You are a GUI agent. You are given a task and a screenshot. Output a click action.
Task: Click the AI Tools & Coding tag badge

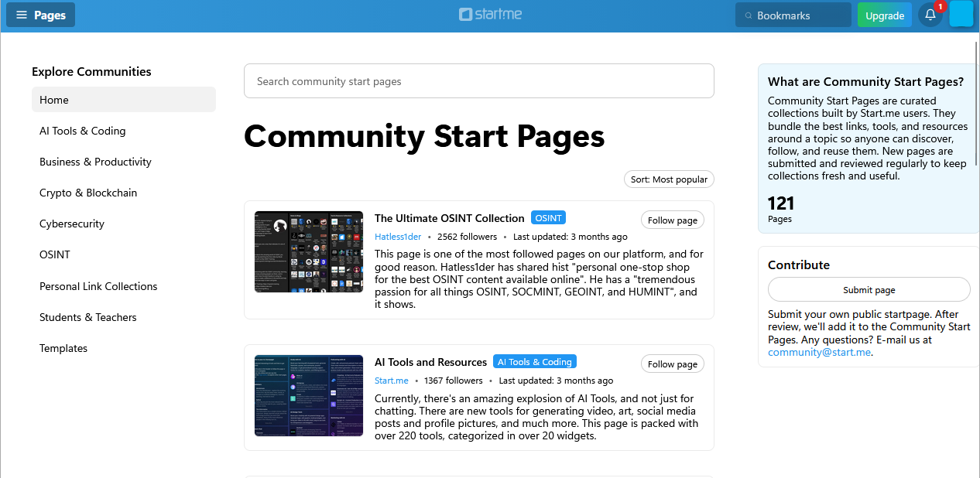pyautogui.click(x=535, y=362)
